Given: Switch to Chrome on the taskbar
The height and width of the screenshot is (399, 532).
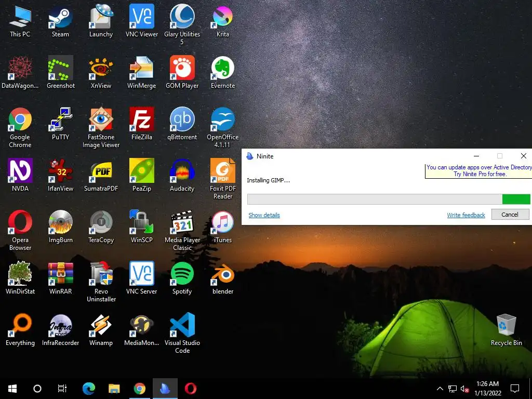Looking at the screenshot, I should point(139,389).
